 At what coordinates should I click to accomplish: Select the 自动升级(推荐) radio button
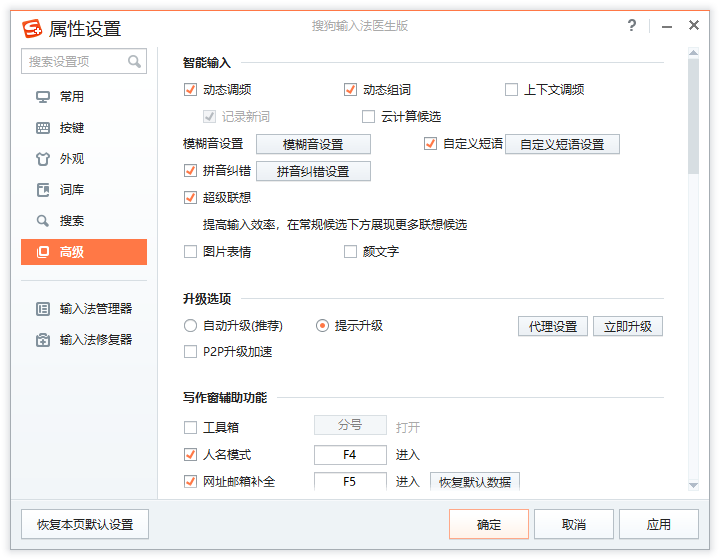[190, 325]
